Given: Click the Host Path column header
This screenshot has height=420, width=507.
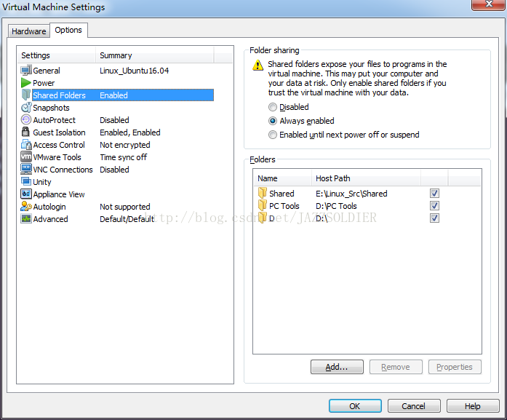Looking at the screenshot, I should tap(367, 178).
